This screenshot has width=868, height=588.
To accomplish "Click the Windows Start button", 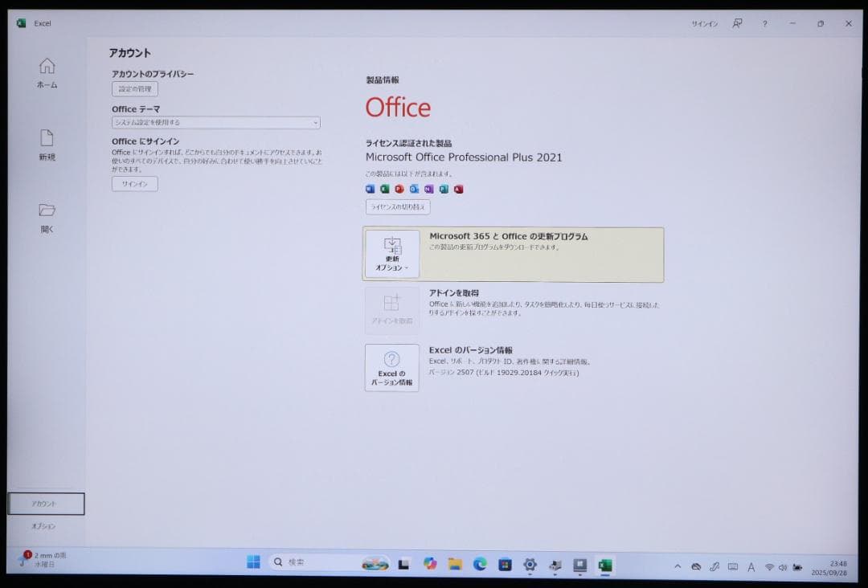I will 253,563.
